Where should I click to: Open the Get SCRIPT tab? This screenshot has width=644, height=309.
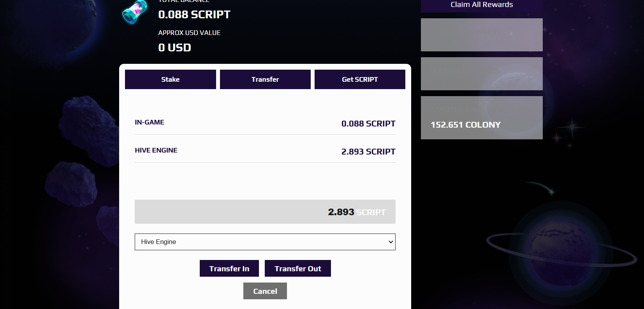[360, 79]
